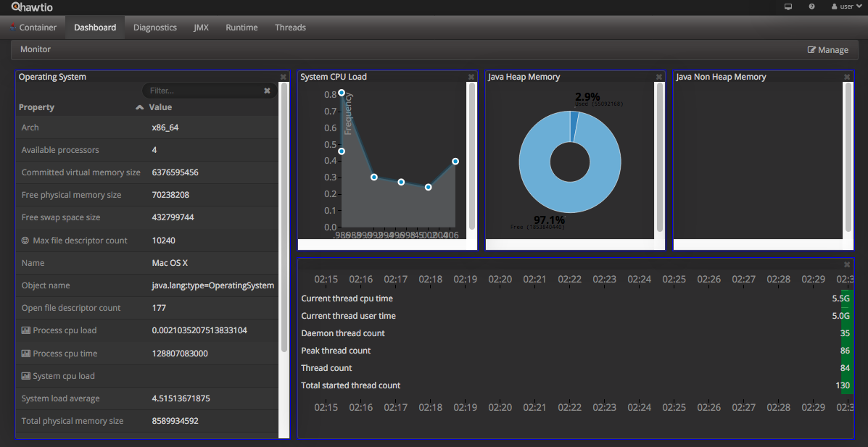Click the Monitor dashboard link

(x=36, y=49)
